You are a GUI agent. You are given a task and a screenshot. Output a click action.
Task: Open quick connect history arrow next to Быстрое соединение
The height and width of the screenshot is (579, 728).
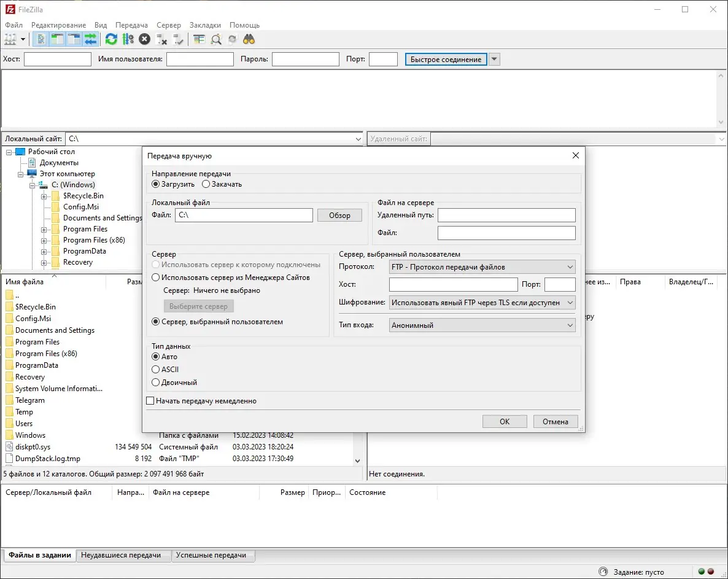[x=494, y=60]
